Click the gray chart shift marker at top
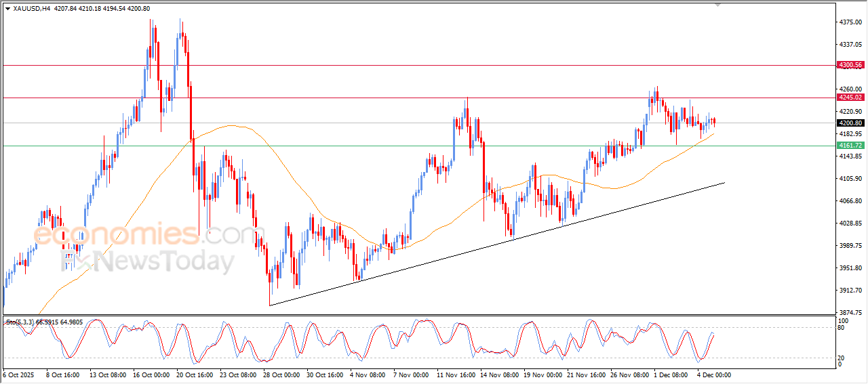 tap(719, 5)
